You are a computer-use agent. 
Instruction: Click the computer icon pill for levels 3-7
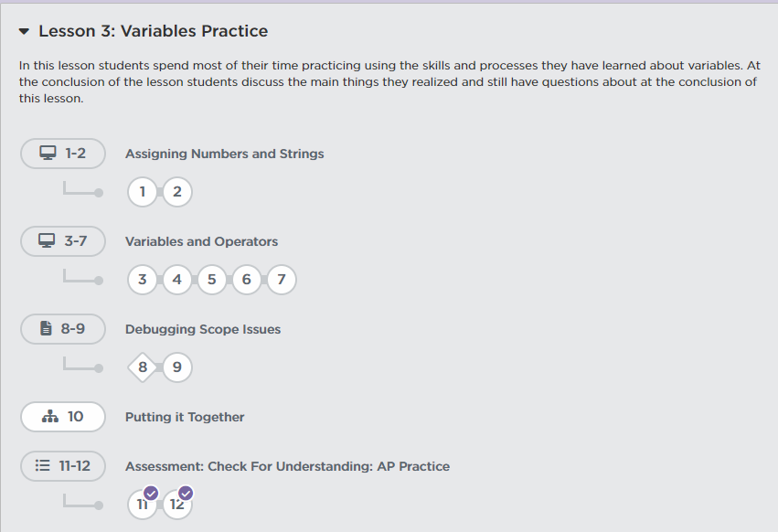coord(63,241)
